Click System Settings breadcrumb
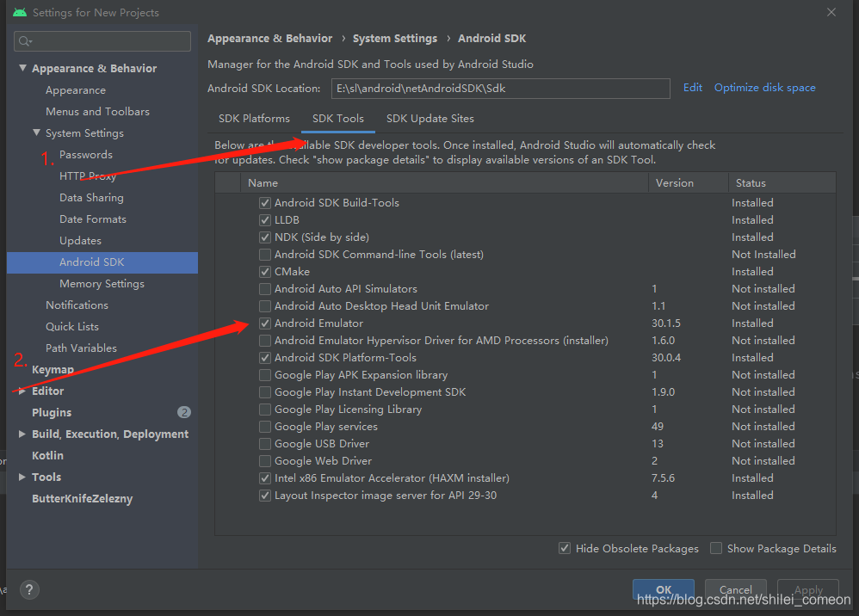This screenshot has height=616, width=859. click(x=395, y=39)
